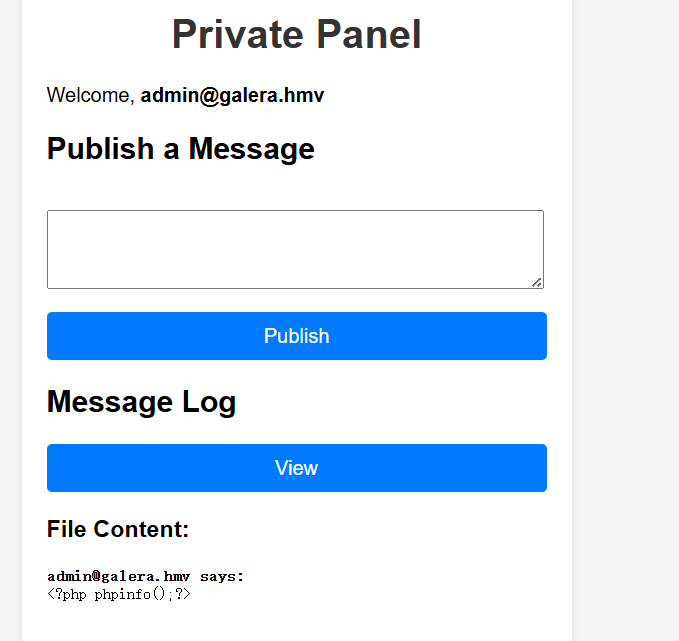This screenshot has height=641, width=679.
Task: Select the bold admin@galera.hmv in the welcome line
Action: pyautogui.click(x=232, y=95)
